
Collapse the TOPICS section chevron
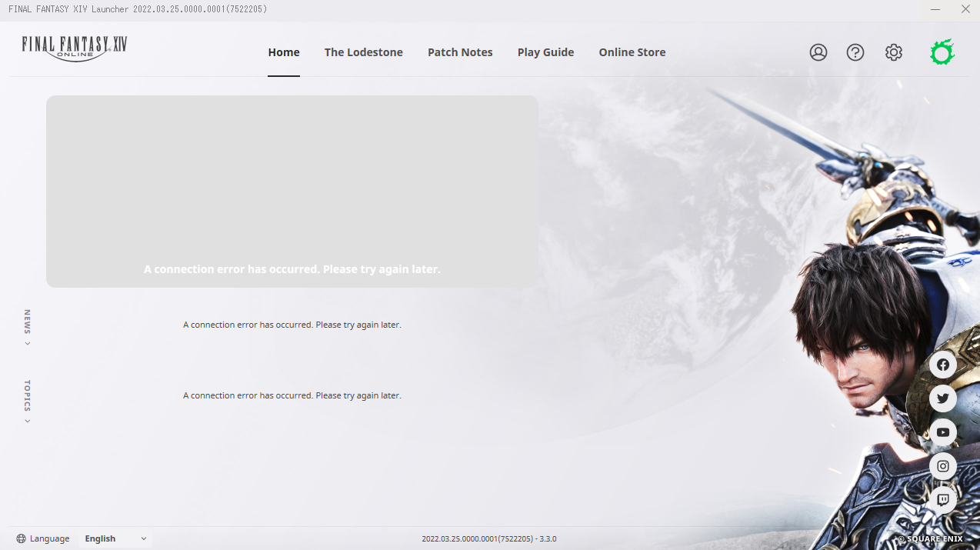(x=28, y=422)
